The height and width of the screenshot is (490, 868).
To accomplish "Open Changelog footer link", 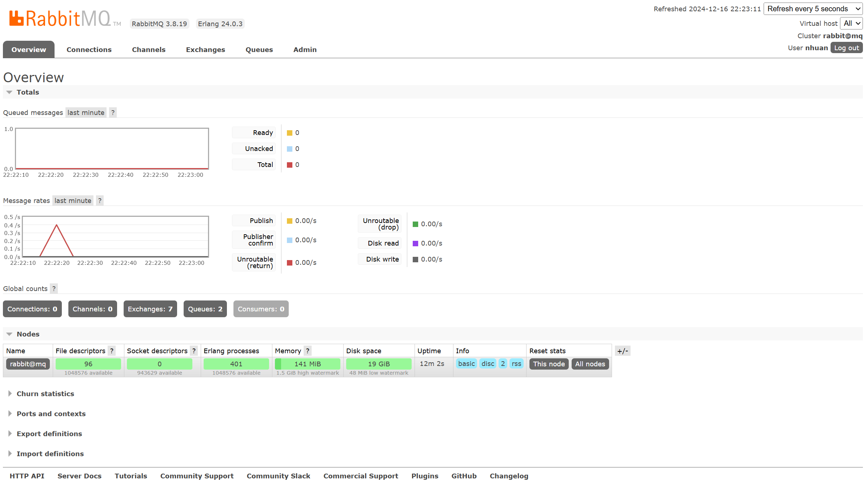I will [x=509, y=476].
